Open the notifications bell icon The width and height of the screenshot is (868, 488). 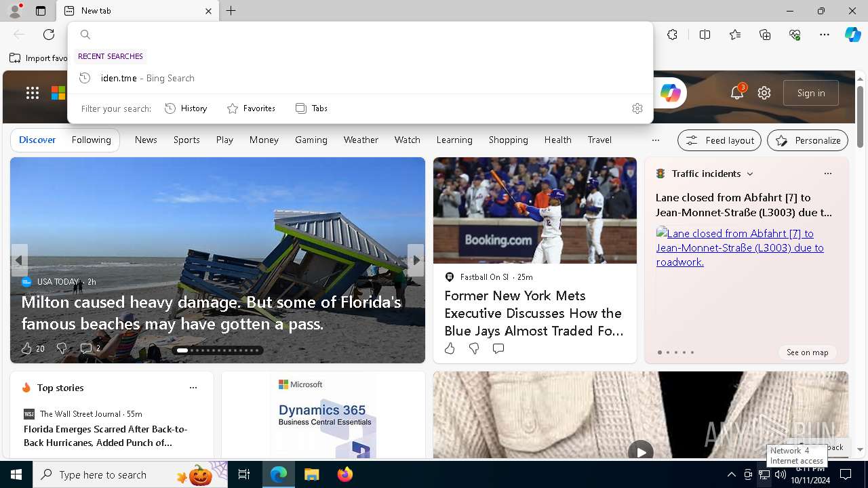coord(737,93)
